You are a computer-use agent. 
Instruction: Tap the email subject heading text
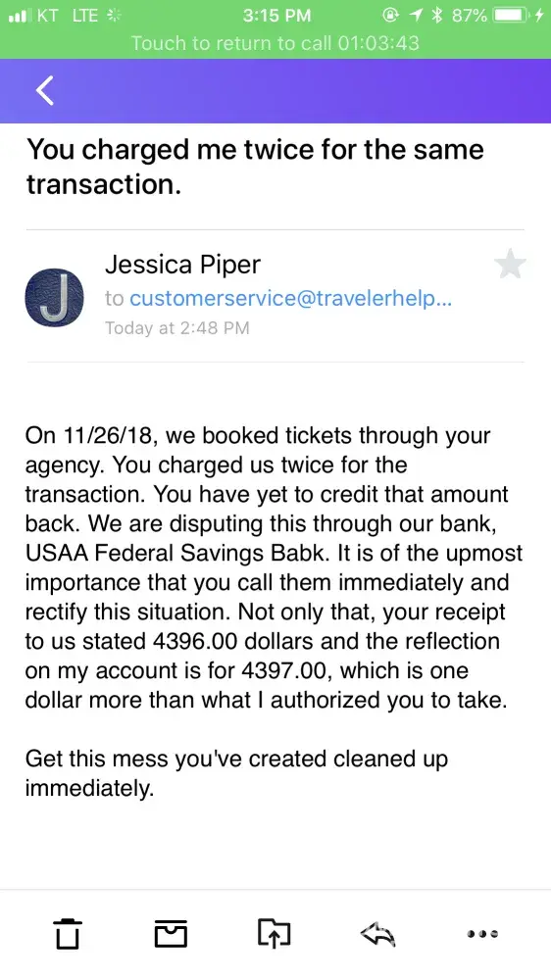click(255, 167)
